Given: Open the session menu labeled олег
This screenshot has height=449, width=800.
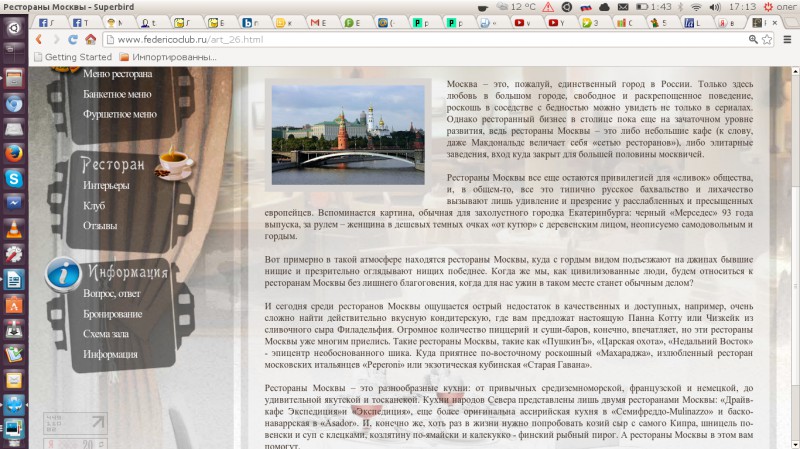Looking at the screenshot, I should point(780,7).
